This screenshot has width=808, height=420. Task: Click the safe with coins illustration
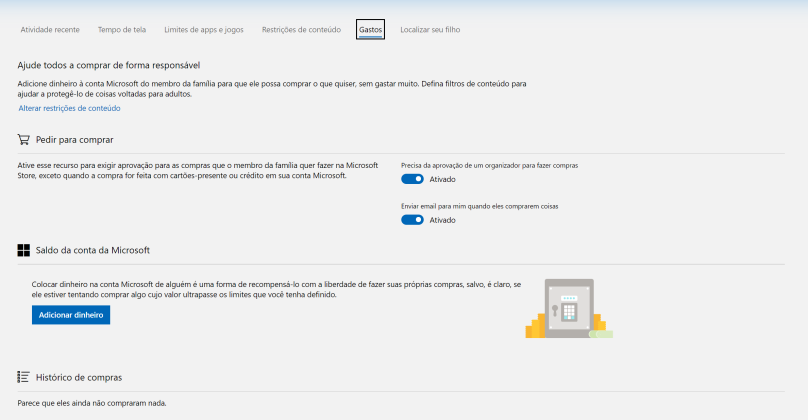click(569, 309)
